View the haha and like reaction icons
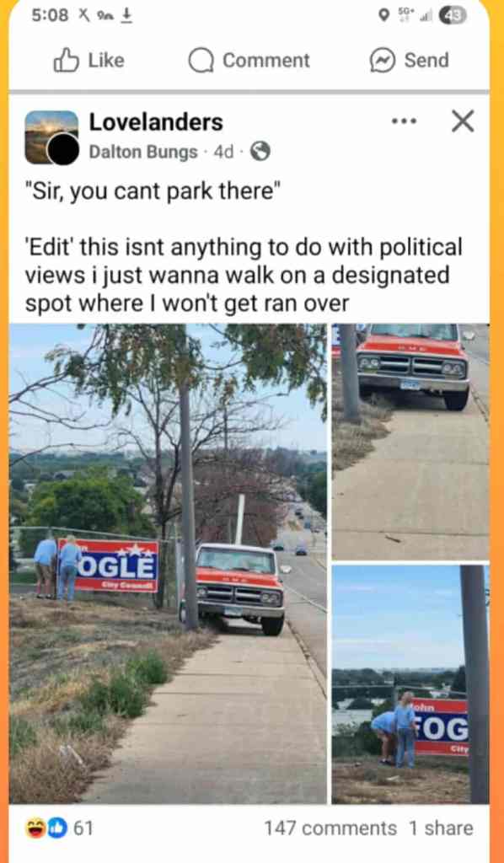504x863 pixels. coord(46,828)
